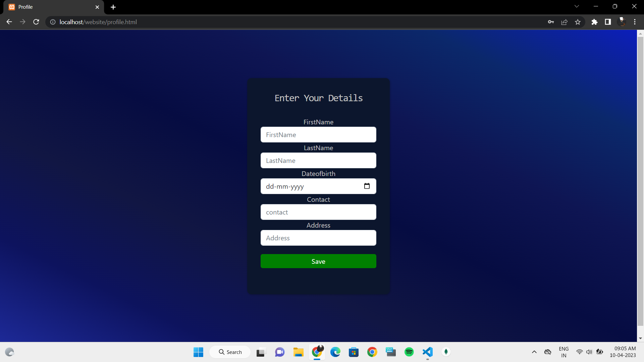Click the browser forward arrow

click(x=22, y=22)
